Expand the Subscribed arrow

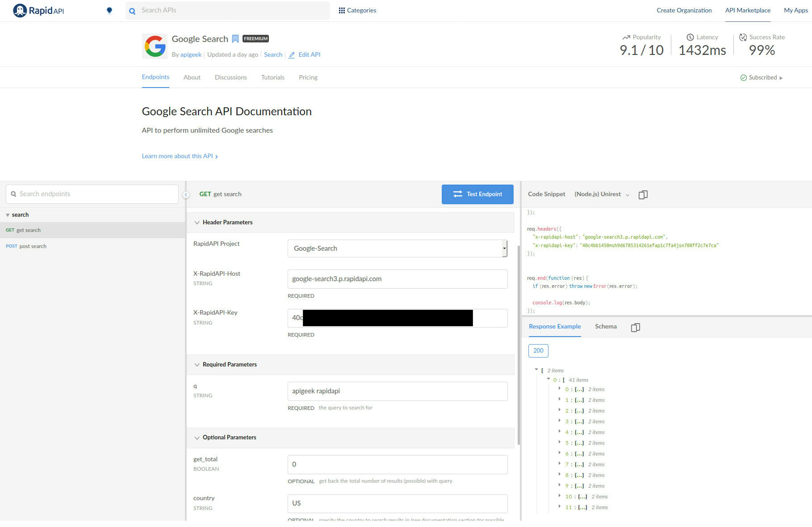click(x=781, y=78)
